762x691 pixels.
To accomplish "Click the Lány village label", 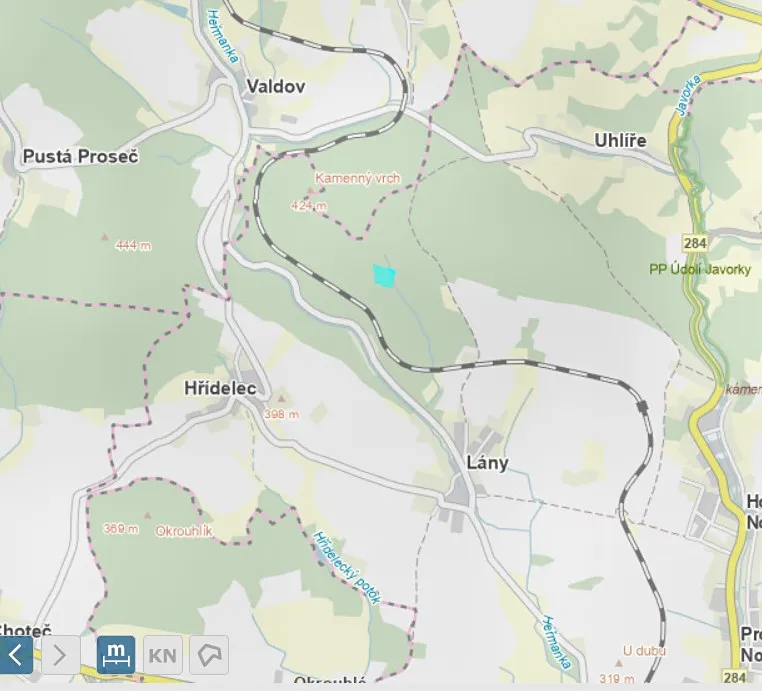I will [487, 463].
